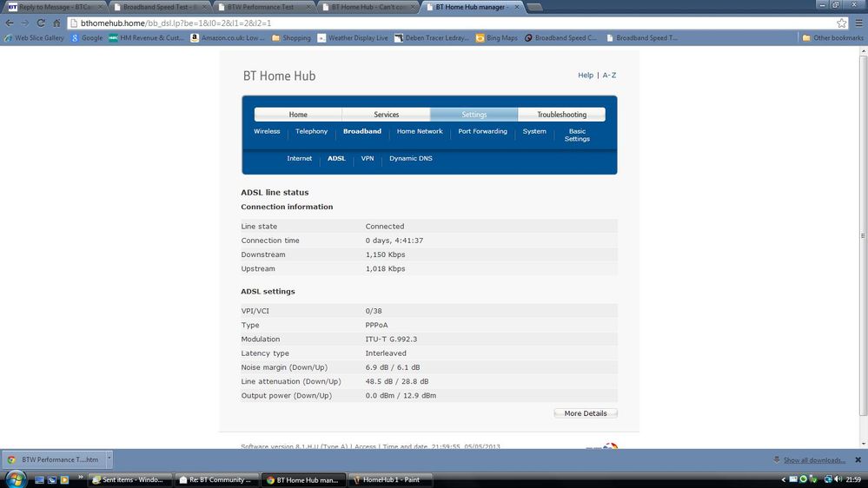
Task: Open the Bing Maps bookmark
Action: [x=496, y=38]
